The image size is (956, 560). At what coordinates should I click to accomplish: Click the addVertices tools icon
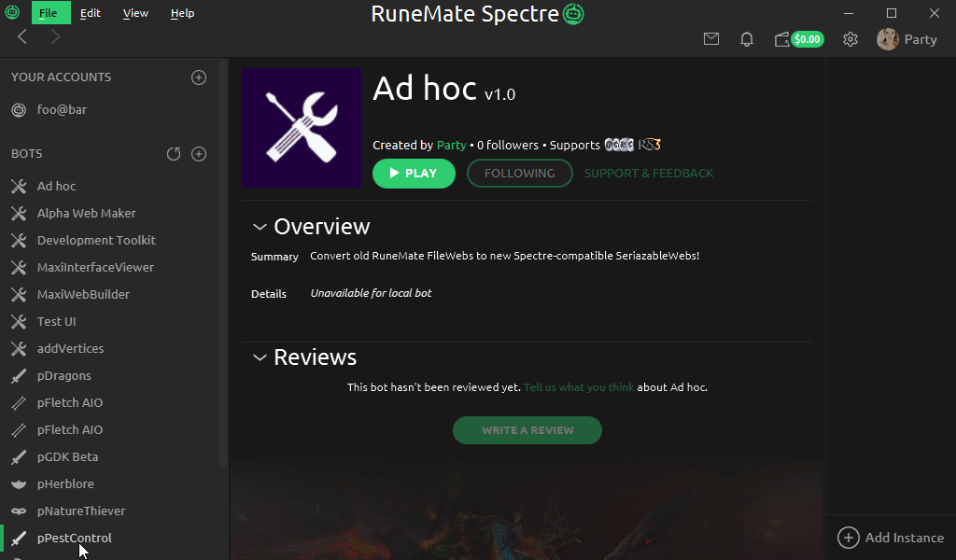click(x=19, y=348)
